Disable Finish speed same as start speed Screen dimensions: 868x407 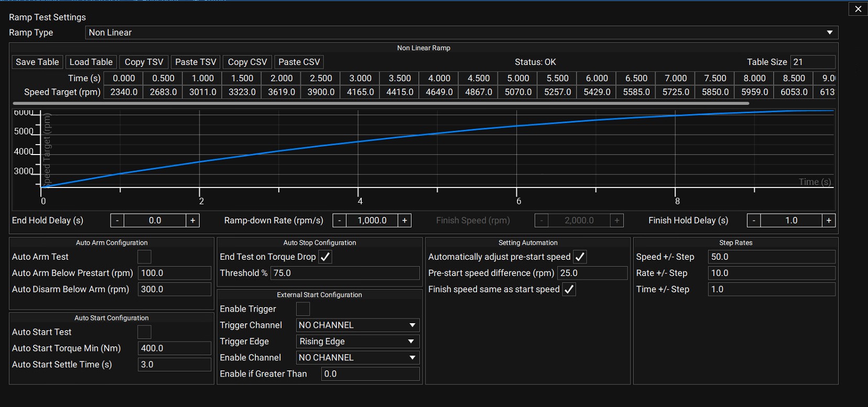pyautogui.click(x=569, y=289)
